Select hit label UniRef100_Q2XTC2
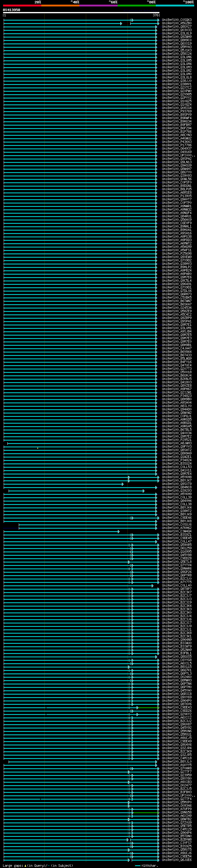This screenshot has width=197, height=868. (177, 88)
